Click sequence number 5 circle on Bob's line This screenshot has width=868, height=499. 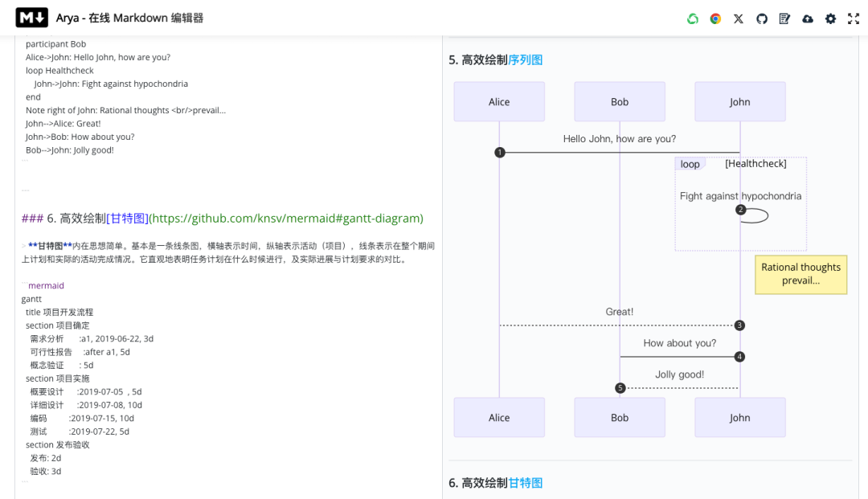coord(620,388)
